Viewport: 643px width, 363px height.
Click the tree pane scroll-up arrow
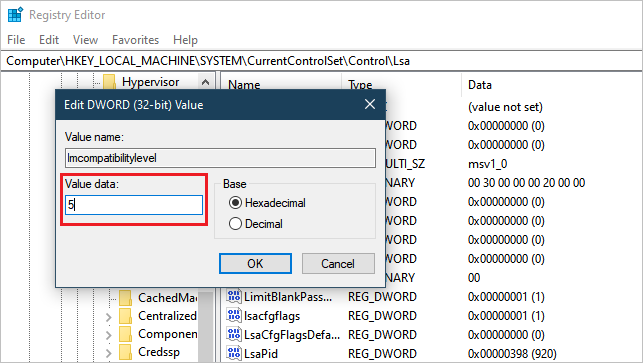pyautogui.click(x=205, y=82)
